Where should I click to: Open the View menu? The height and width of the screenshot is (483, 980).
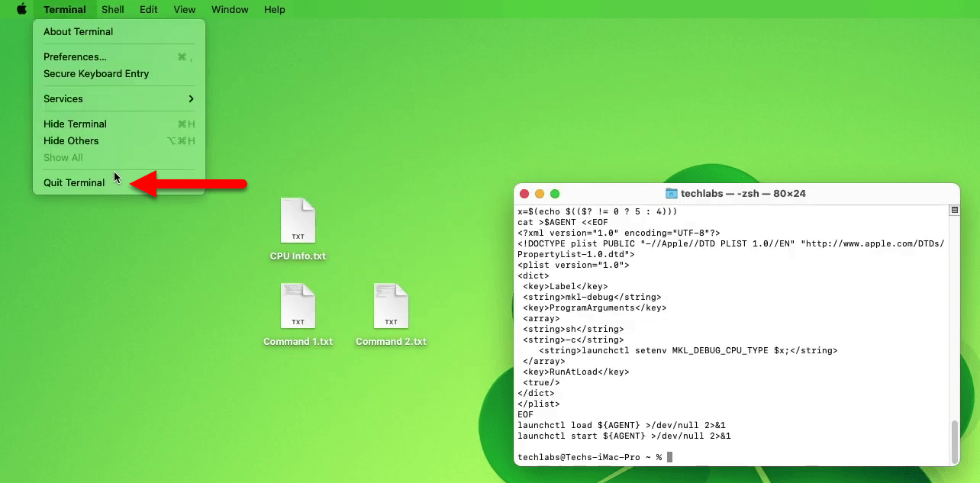(x=185, y=9)
